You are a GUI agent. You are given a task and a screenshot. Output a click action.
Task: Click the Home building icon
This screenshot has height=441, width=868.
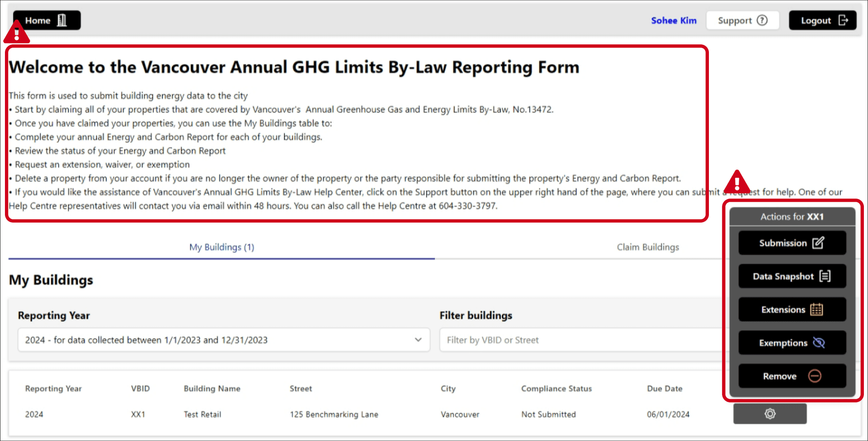click(x=62, y=20)
